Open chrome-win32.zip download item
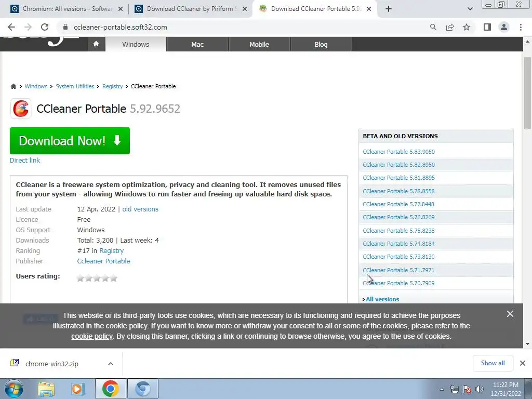The height and width of the screenshot is (399, 532). (x=51, y=364)
